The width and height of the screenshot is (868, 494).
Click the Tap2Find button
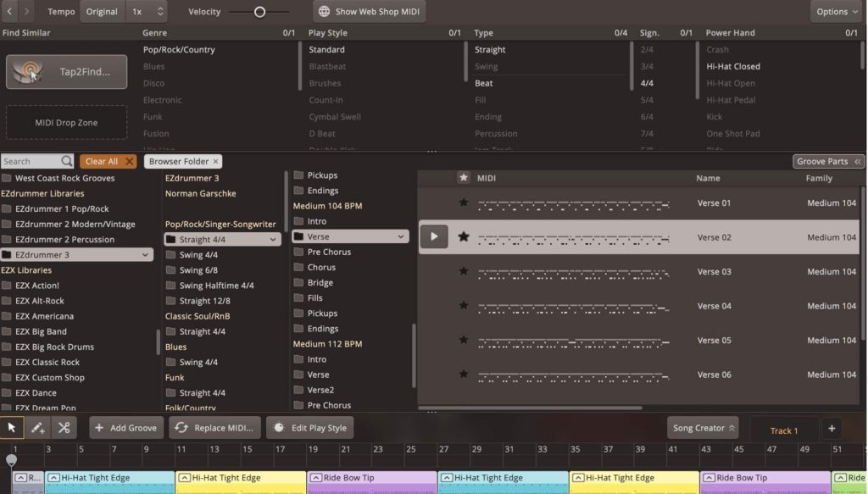click(66, 71)
